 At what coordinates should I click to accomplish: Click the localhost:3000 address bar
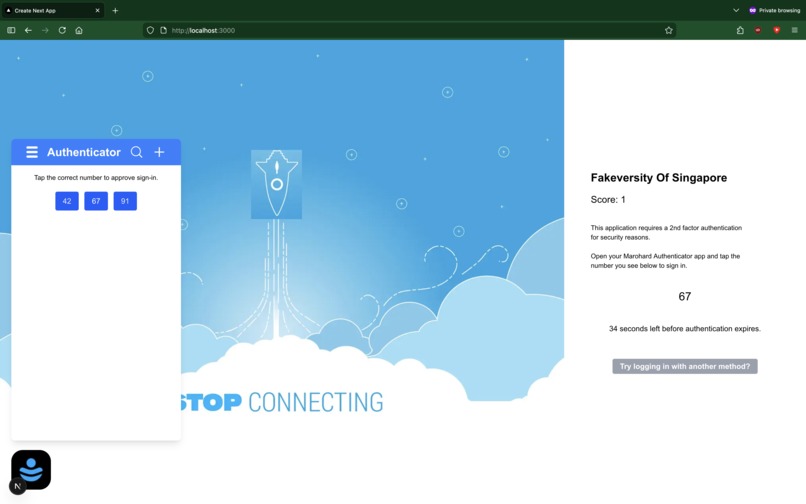click(409, 30)
